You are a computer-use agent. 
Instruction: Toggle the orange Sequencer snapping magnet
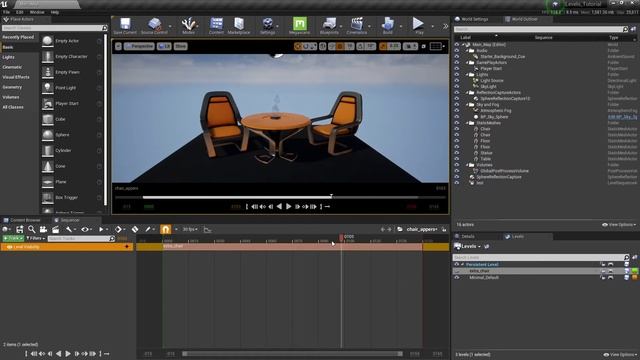click(x=165, y=229)
